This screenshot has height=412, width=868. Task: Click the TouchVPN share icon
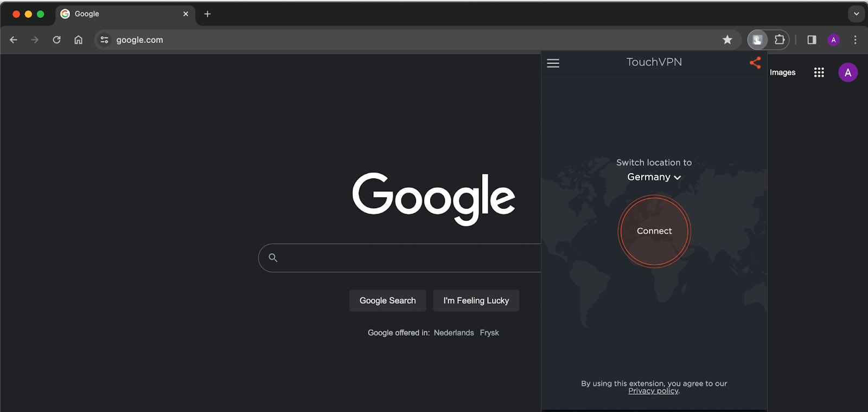pos(755,63)
